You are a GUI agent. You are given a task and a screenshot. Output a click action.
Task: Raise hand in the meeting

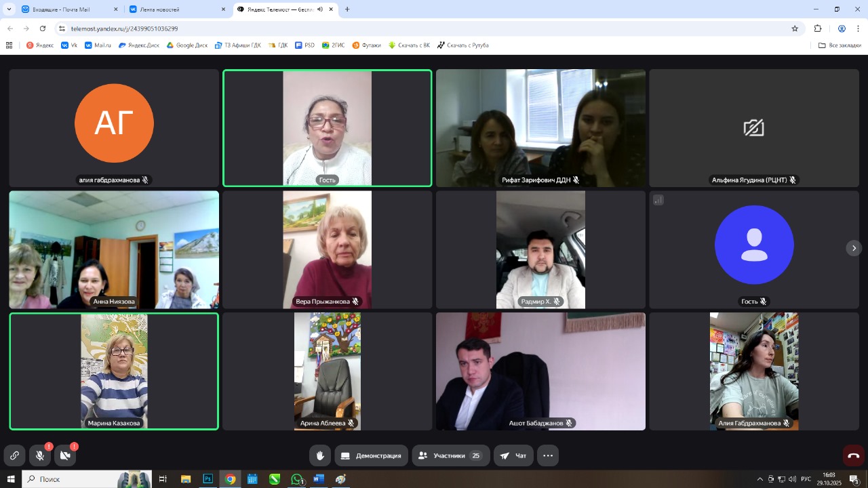[320, 455]
